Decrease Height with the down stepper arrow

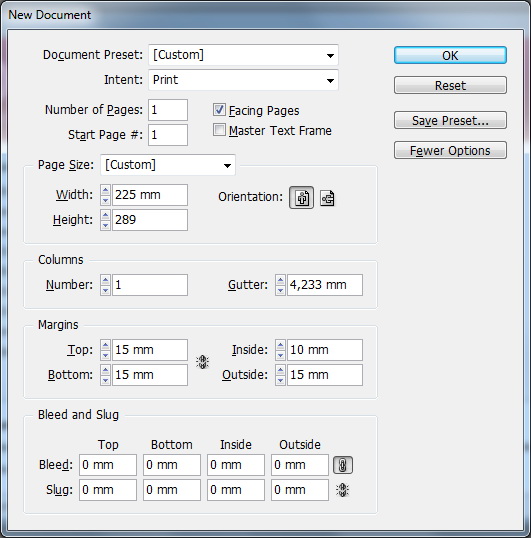coord(105,225)
